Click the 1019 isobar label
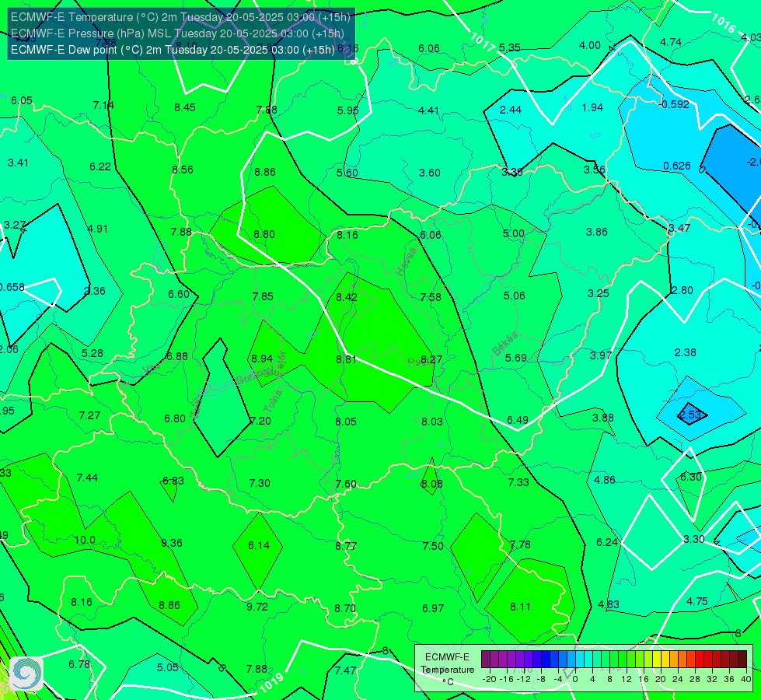Image resolution: width=761 pixels, height=700 pixels. pos(272,682)
